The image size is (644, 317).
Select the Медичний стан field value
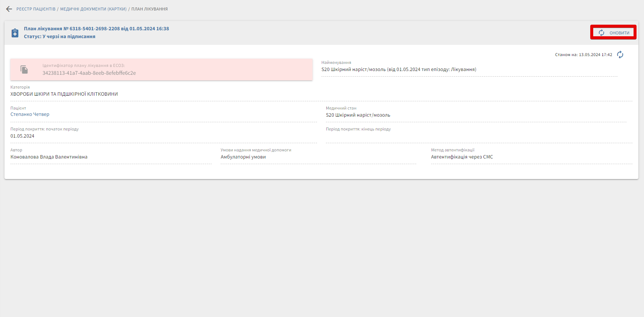tap(358, 115)
